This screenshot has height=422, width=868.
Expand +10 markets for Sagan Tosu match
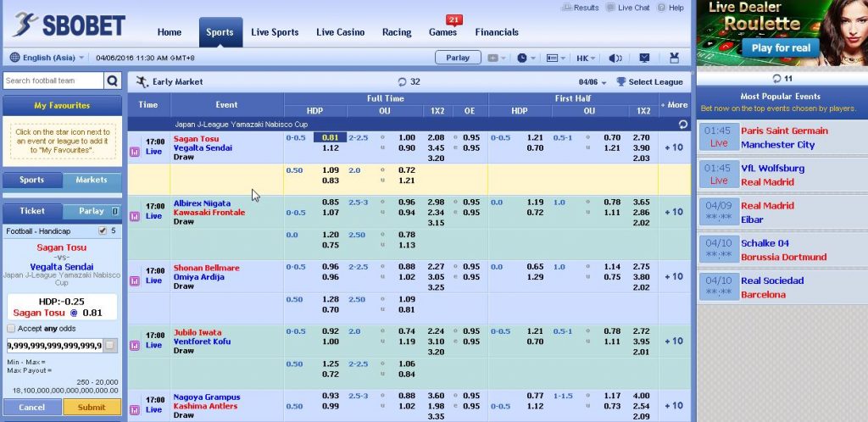674,147
